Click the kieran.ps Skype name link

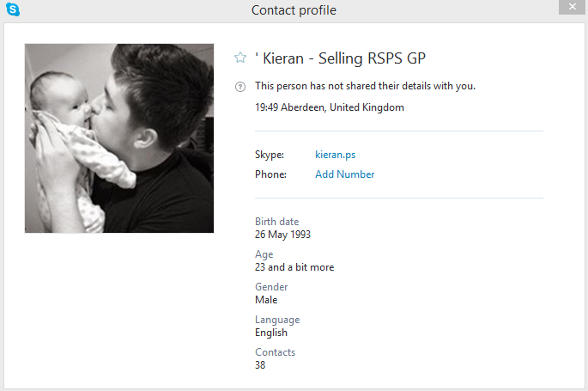[x=335, y=155]
